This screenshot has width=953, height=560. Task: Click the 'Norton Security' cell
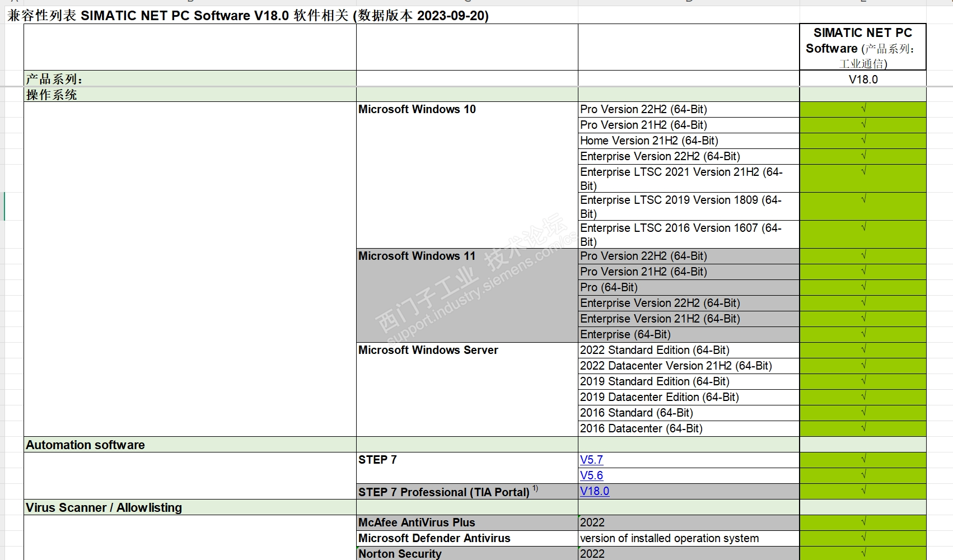coord(467,553)
